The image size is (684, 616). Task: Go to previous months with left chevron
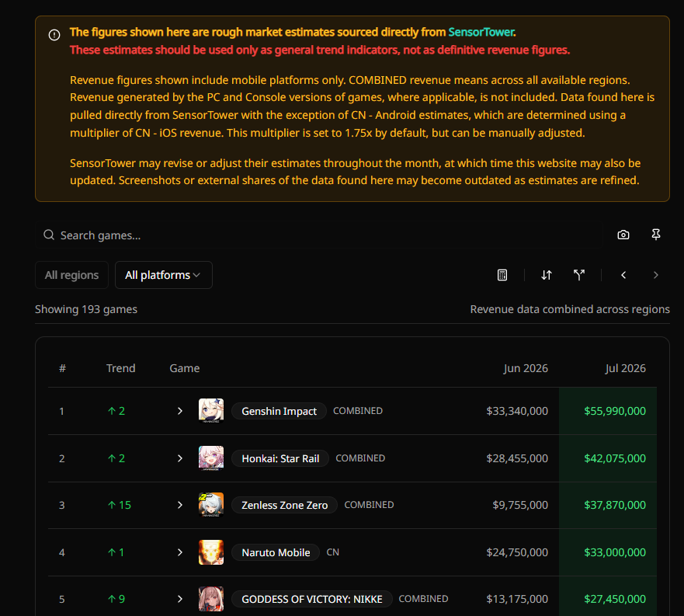click(x=623, y=275)
